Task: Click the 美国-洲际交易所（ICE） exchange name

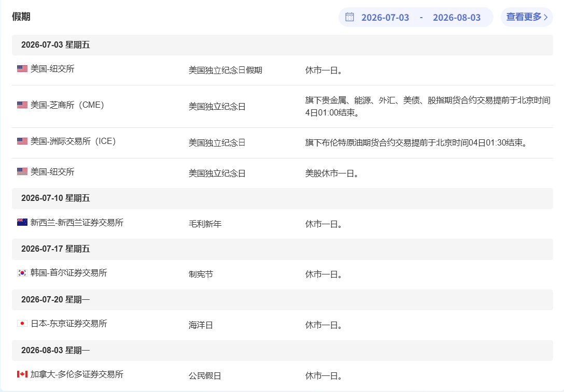Action: [74, 141]
